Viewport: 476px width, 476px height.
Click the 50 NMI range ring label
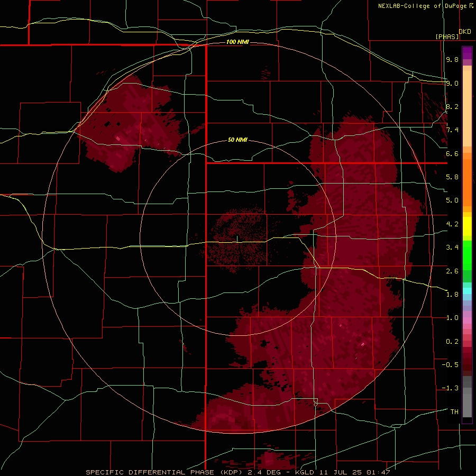pyautogui.click(x=237, y=140)
